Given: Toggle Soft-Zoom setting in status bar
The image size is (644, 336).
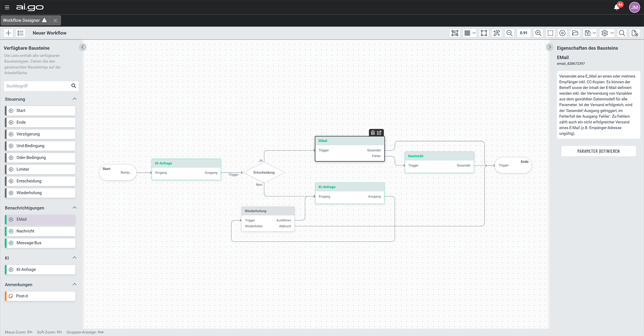Looking at the screenshot, I should 49,332.
